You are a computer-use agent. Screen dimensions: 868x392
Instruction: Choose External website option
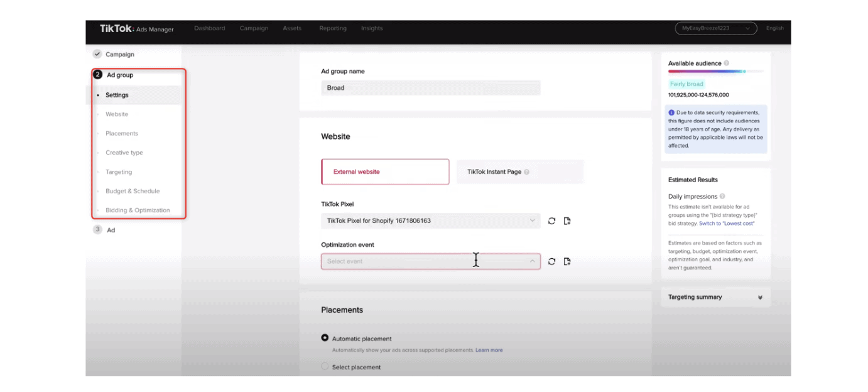[385, 171]
